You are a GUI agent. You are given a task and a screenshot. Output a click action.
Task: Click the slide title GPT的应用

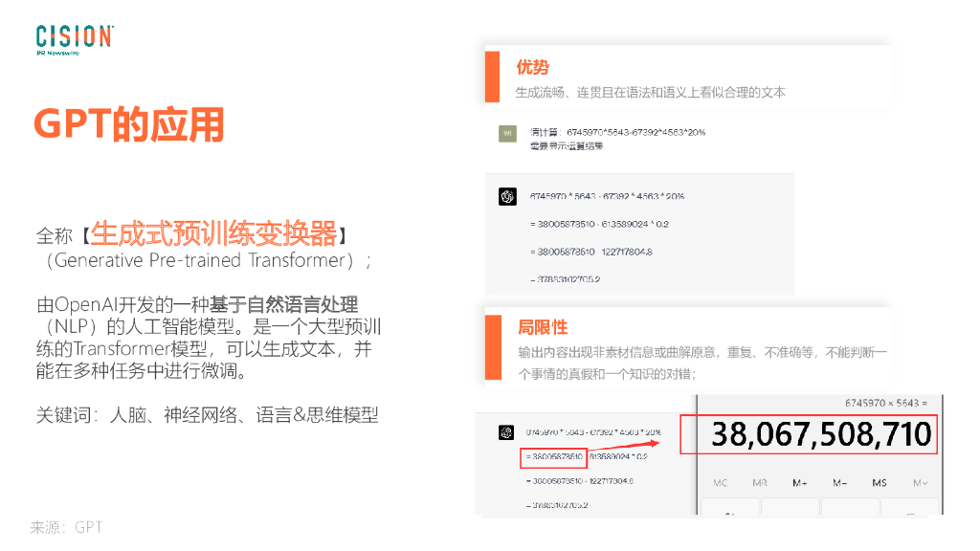coord(129,123)
